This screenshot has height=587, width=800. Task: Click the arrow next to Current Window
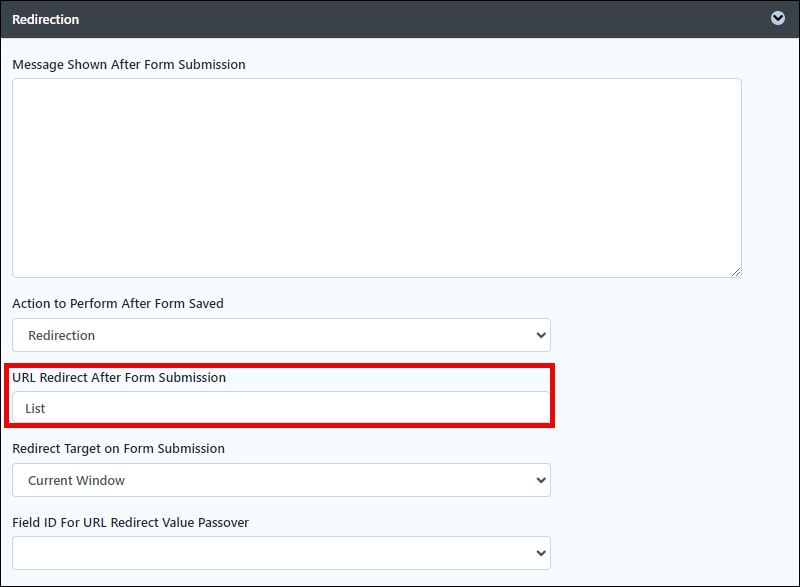click(x=541, y=480)
